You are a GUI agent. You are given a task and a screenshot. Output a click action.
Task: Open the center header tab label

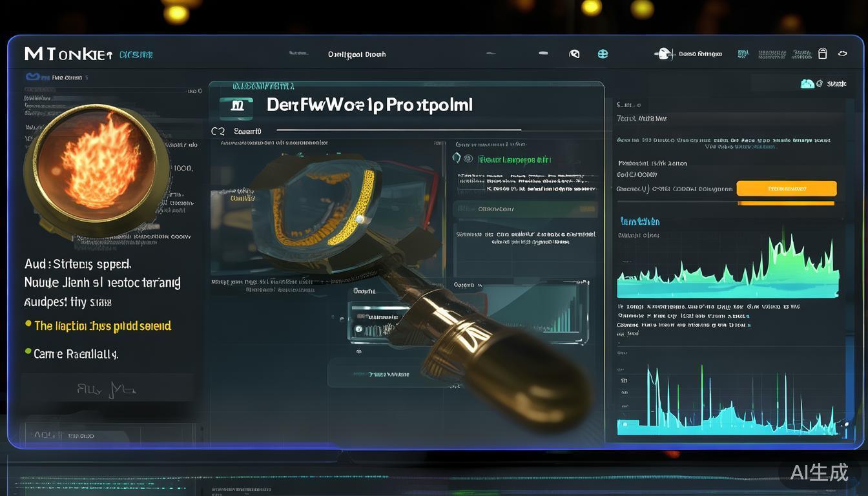click(356, 54)
